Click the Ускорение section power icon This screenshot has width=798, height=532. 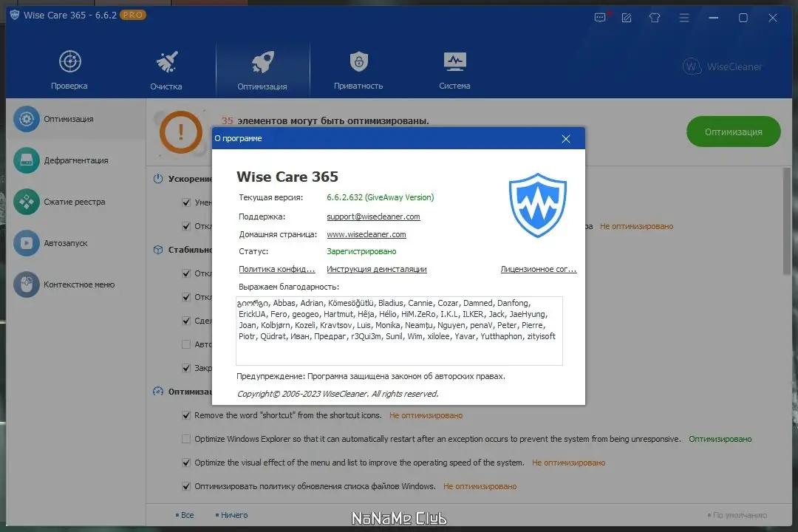click(158, 179)
